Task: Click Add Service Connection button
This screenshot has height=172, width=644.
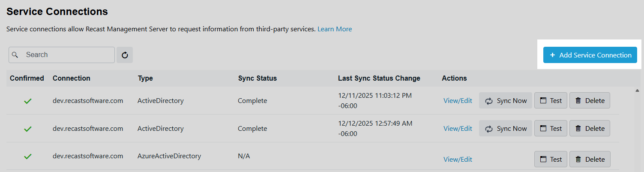Action: (x=590, y=55)
